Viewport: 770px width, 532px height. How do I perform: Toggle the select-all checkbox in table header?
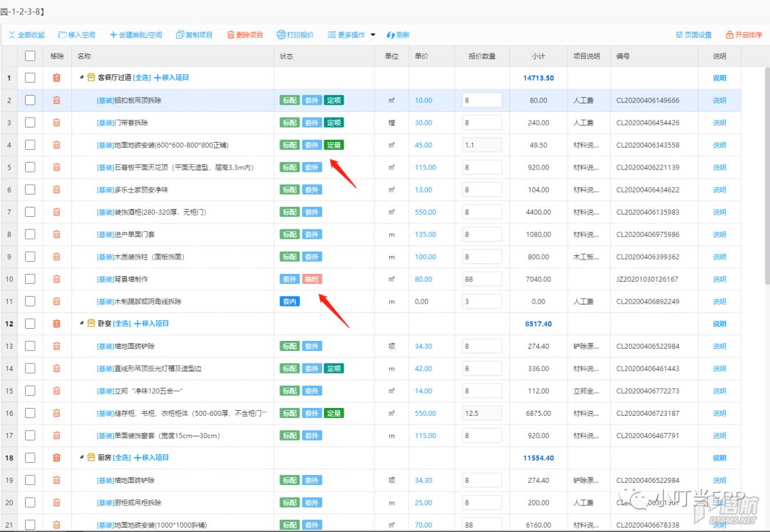(x=30, y=56)
